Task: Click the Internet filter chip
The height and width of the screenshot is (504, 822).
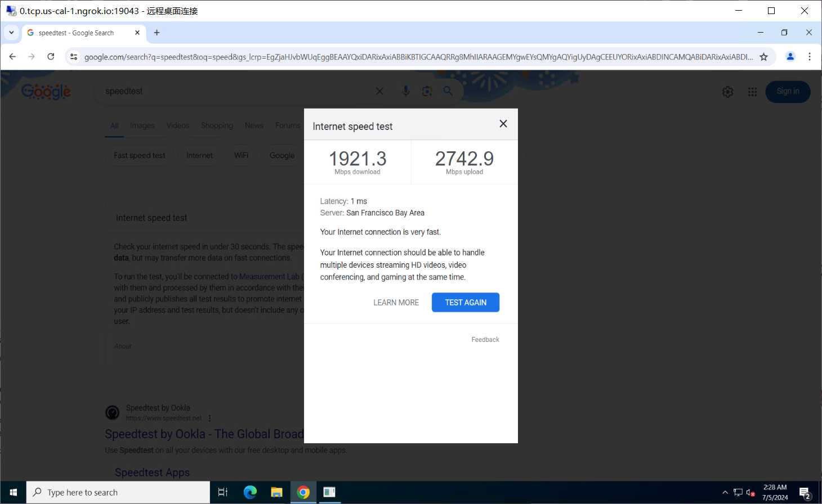Action: point(199,155)
